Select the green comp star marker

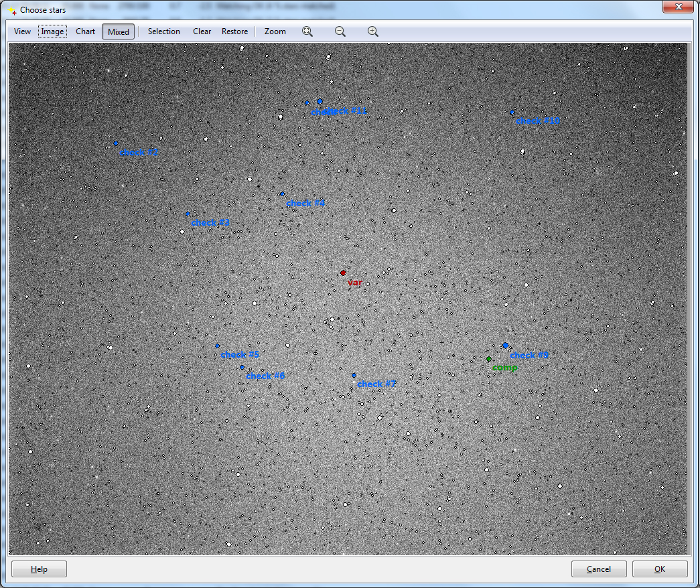(x=489, y=359)
